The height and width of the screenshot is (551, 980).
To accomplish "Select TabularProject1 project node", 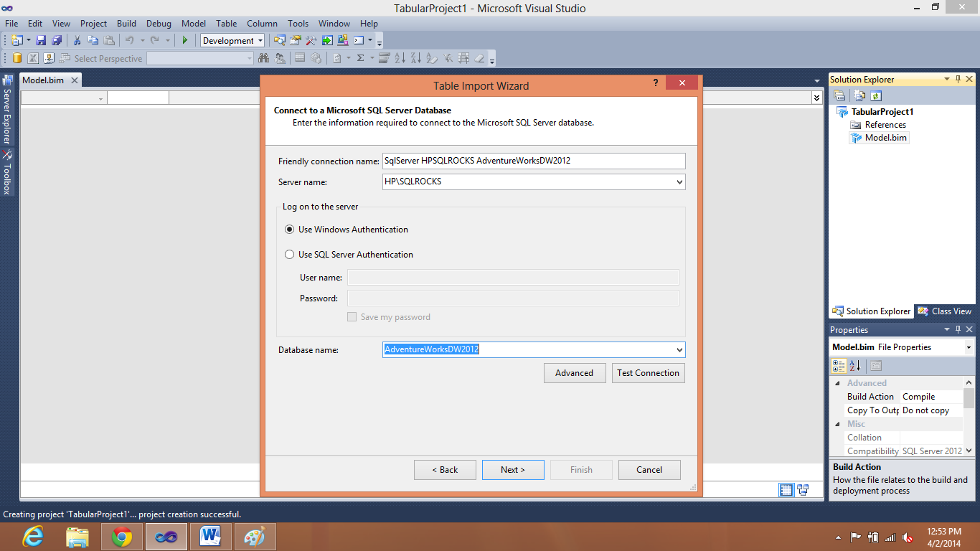I will (882, 112).
